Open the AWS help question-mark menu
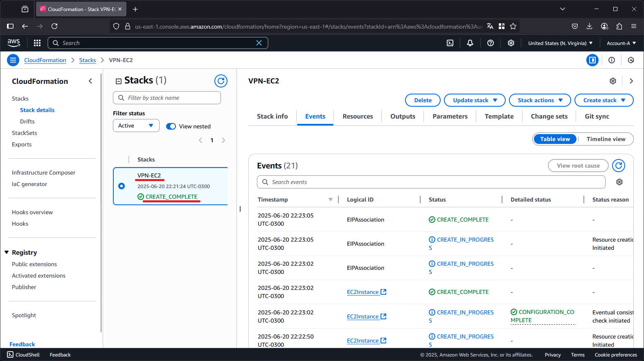Screen dimensions: 644x361 click(x=491, y=43)
